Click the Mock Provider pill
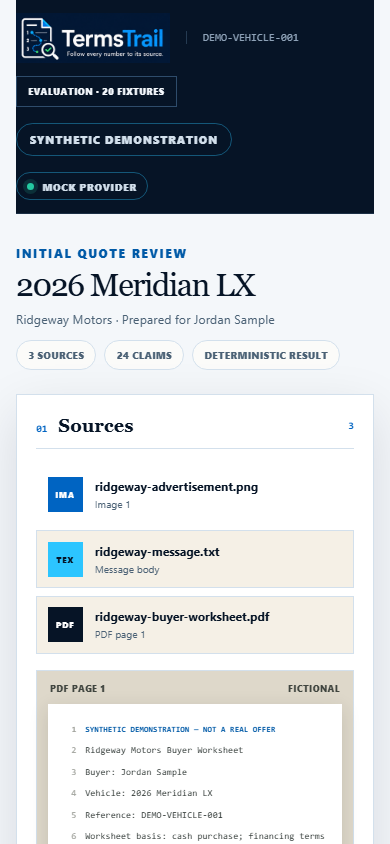Viewport: 390px width, 844px height. pos(82,186)
